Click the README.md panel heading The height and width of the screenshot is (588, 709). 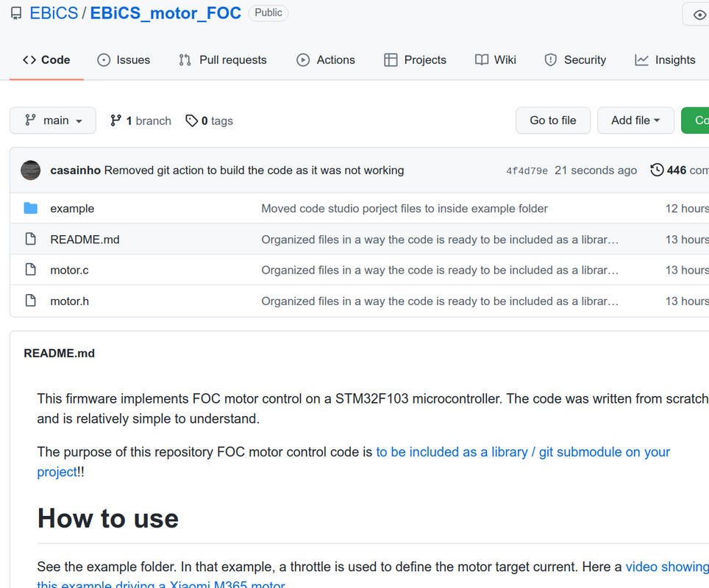tap(60, 354)
